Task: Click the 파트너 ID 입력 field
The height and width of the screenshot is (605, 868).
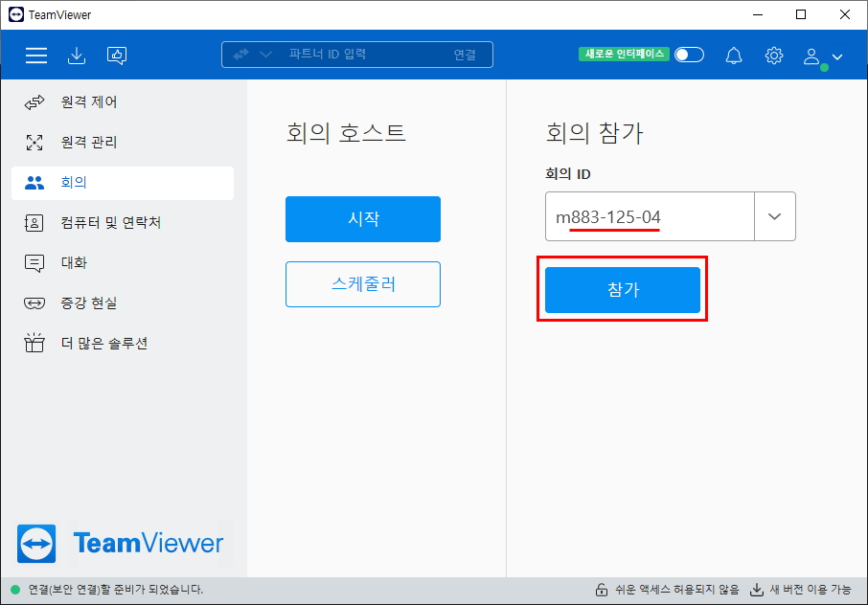Action: click(327, 55)
